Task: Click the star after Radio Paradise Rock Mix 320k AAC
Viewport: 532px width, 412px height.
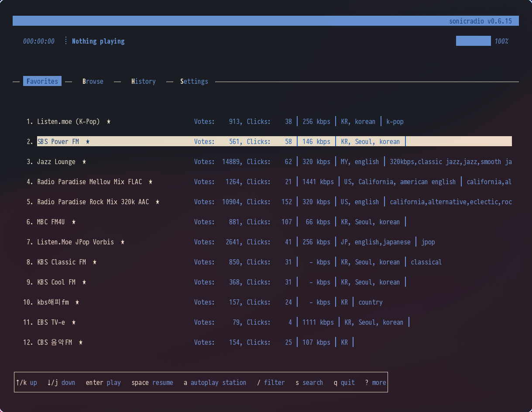Action: click(x=158, y=202)
